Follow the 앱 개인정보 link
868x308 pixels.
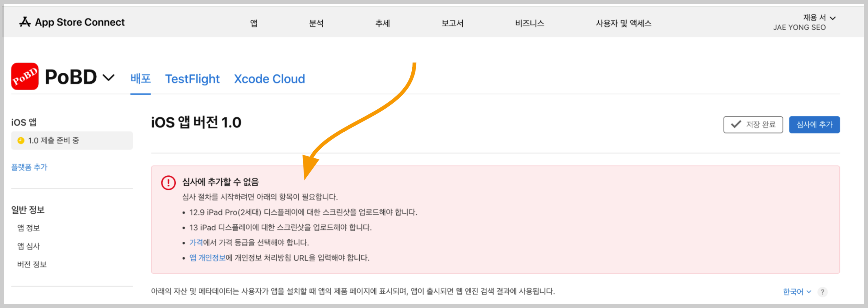click(207, 258)
